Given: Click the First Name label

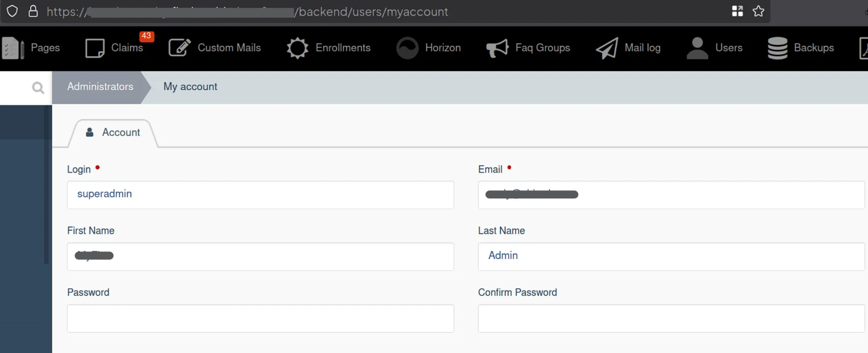Looking at the screenshot, I should (91, 230).
